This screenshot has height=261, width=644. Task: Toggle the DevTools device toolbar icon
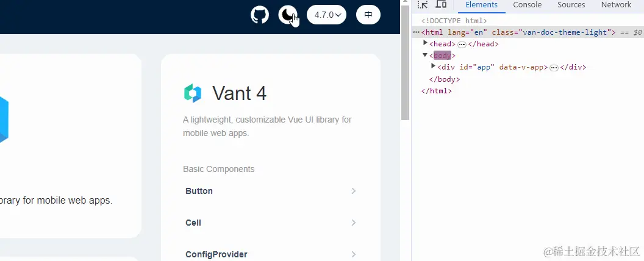441,4
